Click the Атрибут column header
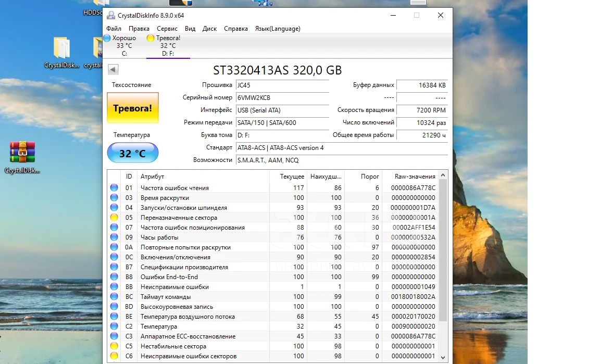The width and height of the screenshot is (600, 364). click(203, 177)
